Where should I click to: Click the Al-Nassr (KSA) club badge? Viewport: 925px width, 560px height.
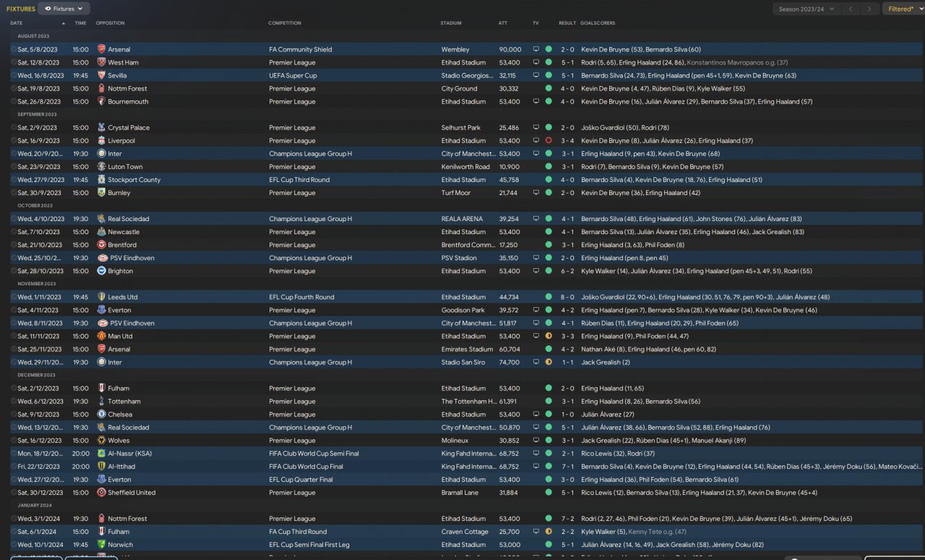pyautogui.click(x=101, y=453)
